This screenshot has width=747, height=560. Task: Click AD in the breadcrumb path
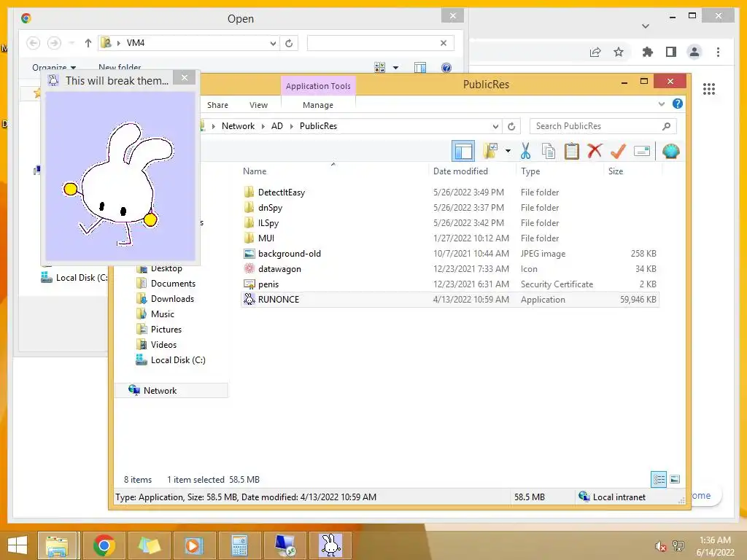[x=276, y=126]
